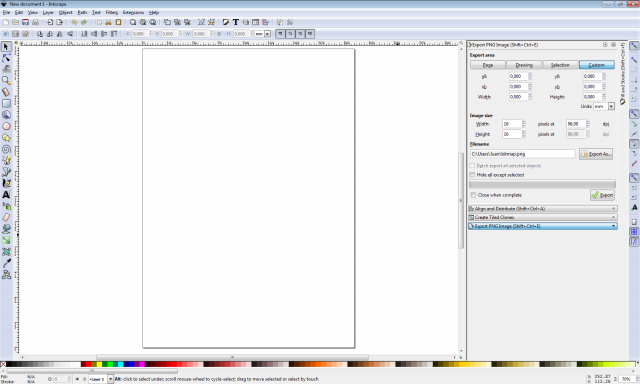Click the Print document icon

[x=36, y=22]
